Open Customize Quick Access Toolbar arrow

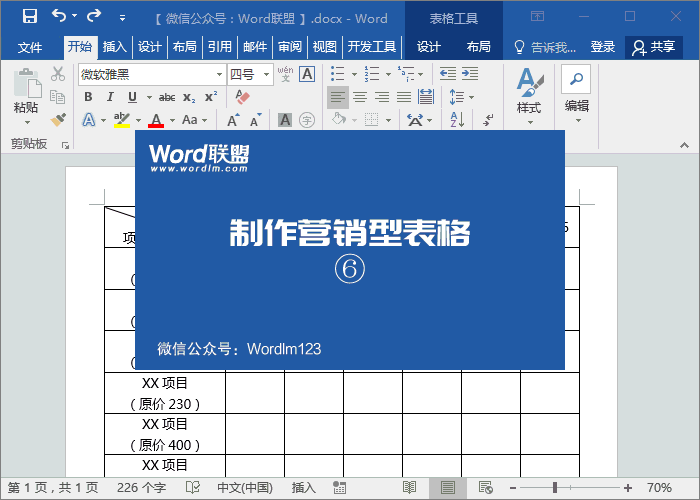pos(122,18)
